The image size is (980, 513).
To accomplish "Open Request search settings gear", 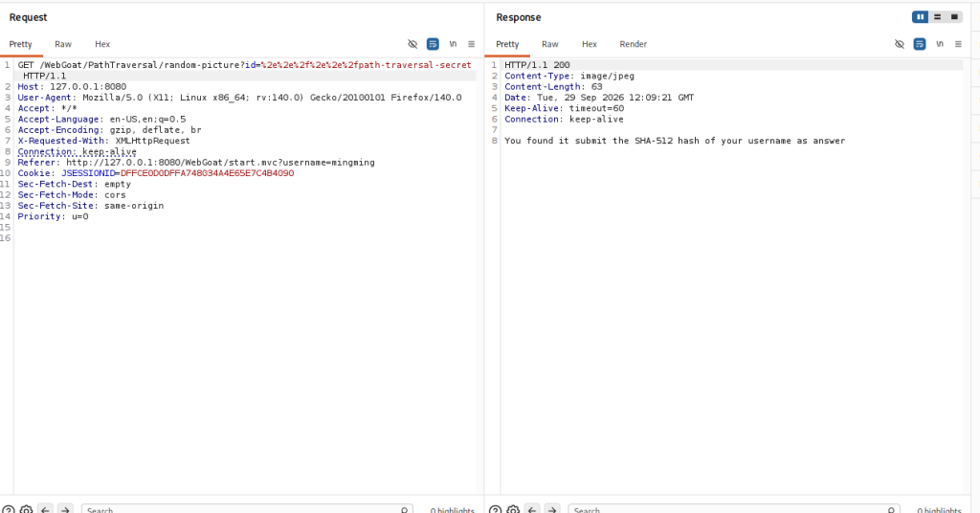I will click(x=26, y=510).
